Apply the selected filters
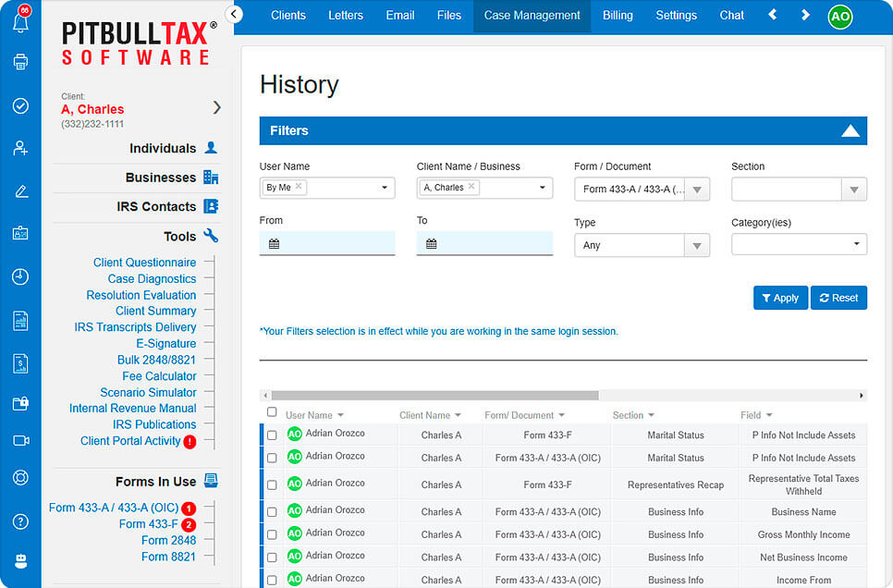The height and width of the screenshot is (588, 893). point(780,298)
